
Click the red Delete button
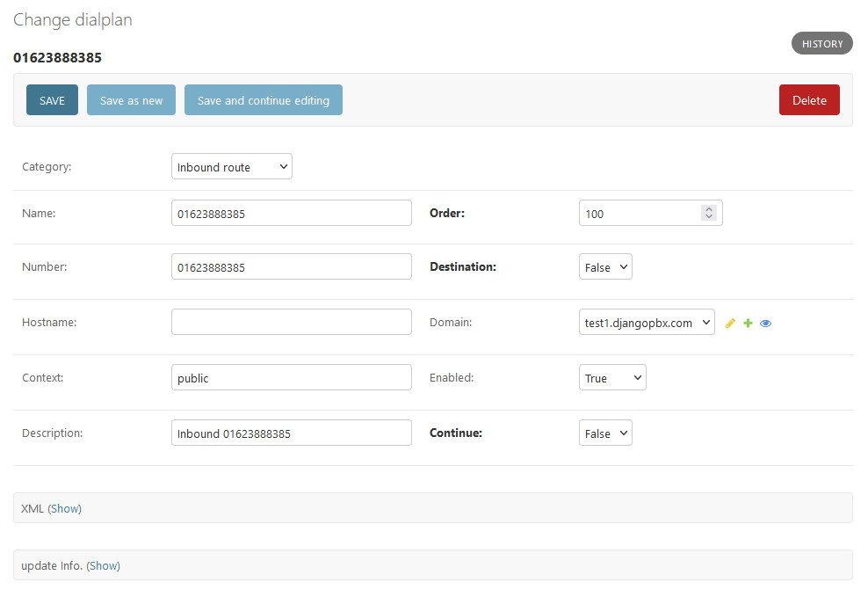tap(809, 100)
